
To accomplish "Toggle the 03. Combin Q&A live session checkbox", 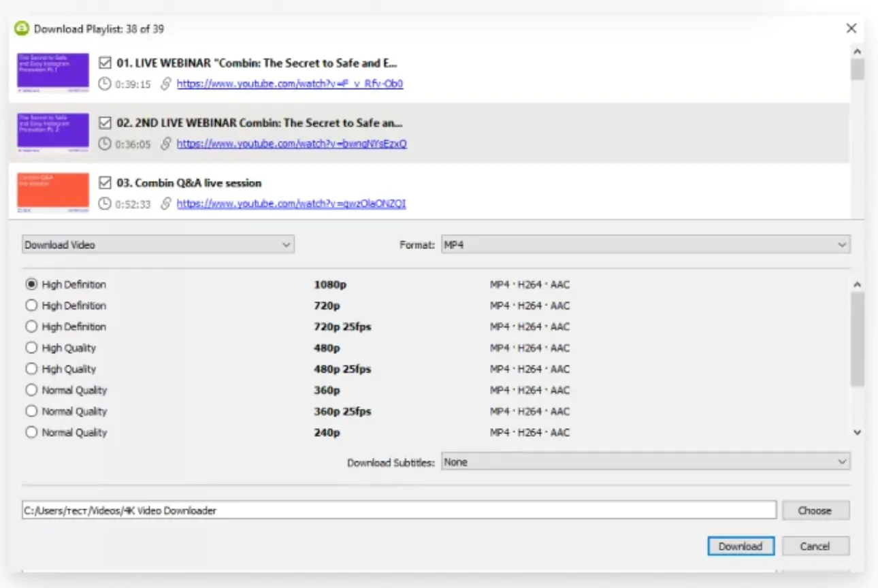I will tap(105, 183).
